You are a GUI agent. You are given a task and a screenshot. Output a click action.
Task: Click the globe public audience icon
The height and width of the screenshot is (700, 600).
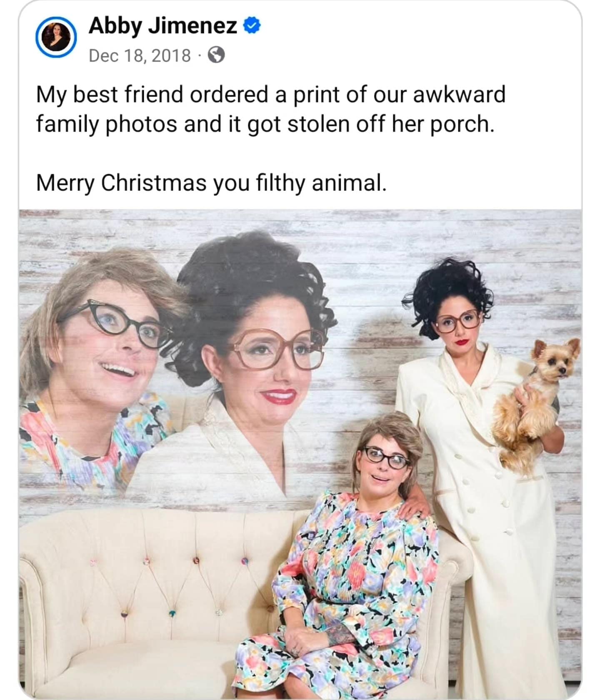pyautogui.click(x=216, y=55)
